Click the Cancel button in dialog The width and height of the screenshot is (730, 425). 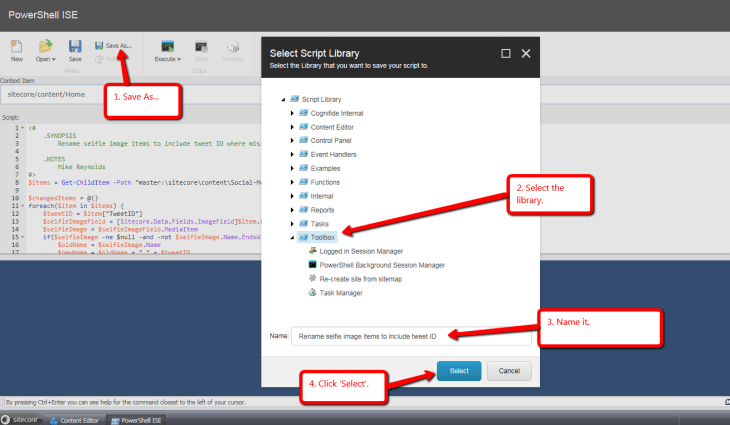coord(509,370)
